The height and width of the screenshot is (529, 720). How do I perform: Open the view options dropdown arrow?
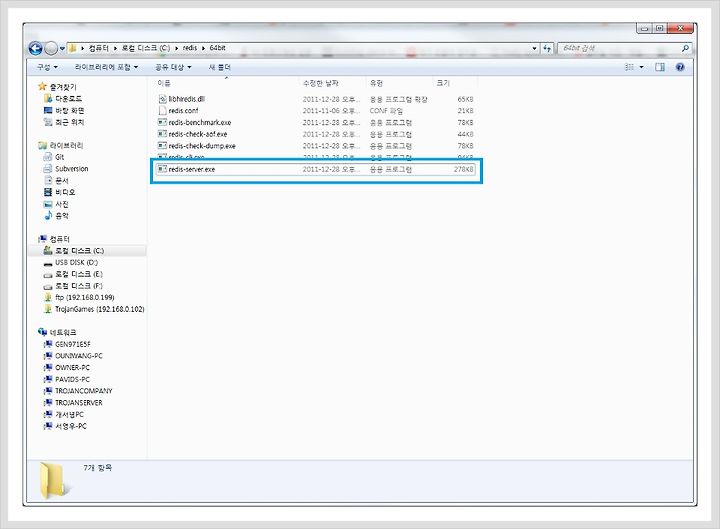pos(641,67)
